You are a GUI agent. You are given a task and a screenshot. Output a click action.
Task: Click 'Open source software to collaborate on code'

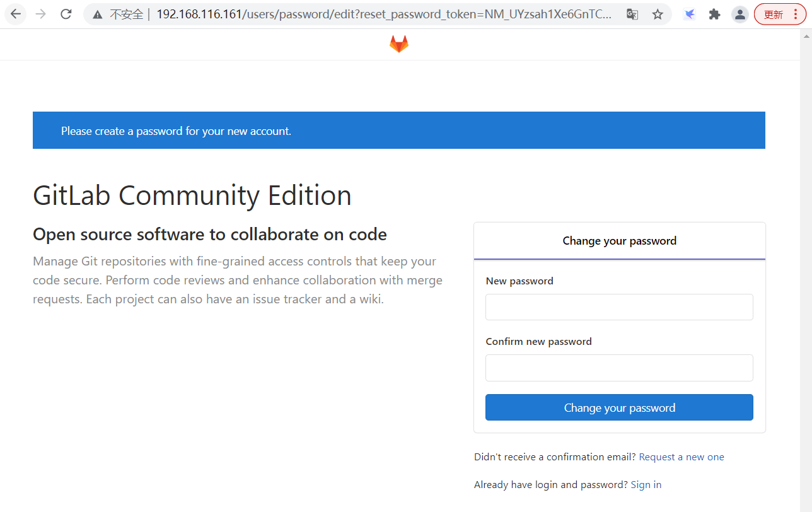coord(210,235)
